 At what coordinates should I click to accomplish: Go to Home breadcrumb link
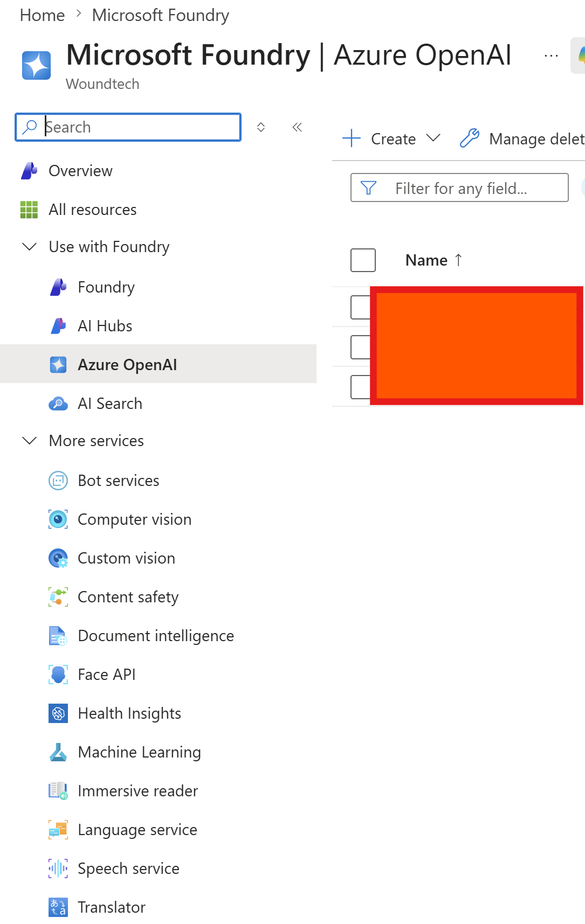point(42,15)
